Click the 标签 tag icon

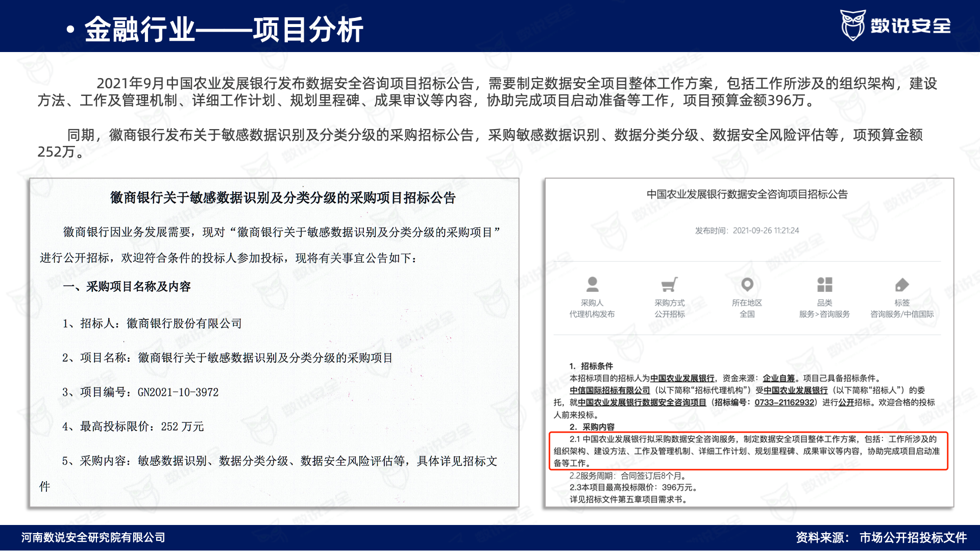(902, 284)
